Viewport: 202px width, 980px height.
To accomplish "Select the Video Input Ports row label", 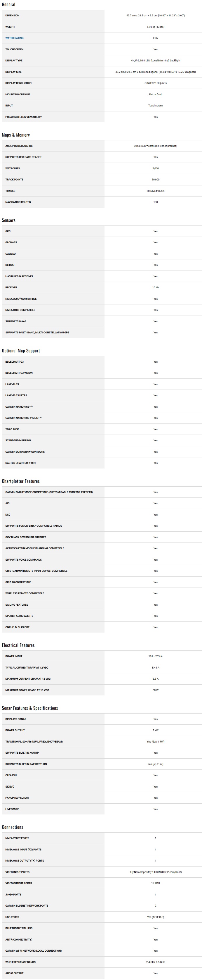I will tap(18, 872).
